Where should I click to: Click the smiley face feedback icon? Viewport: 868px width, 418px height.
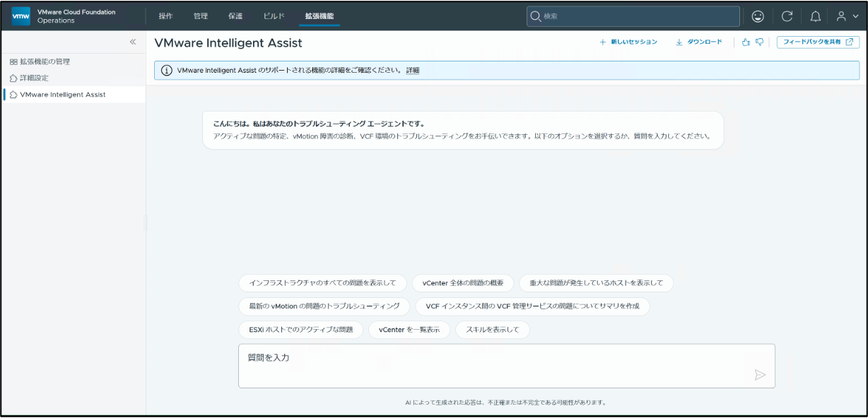[758, 16]
